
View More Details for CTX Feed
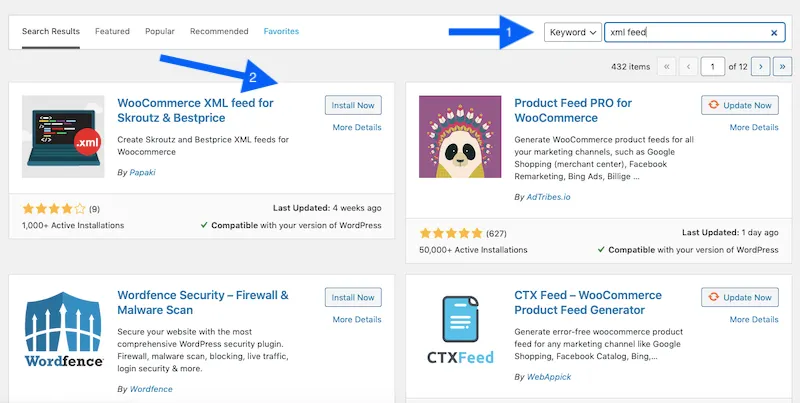(754, 319)
